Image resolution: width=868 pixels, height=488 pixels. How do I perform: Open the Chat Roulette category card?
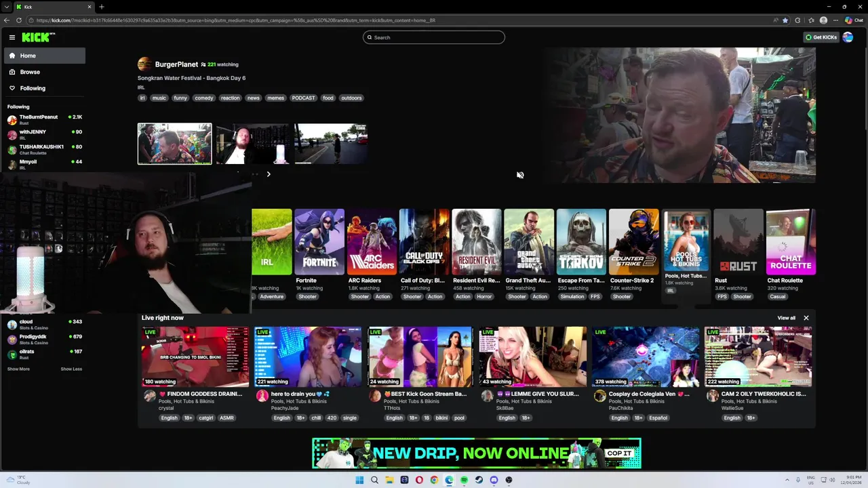791,242
